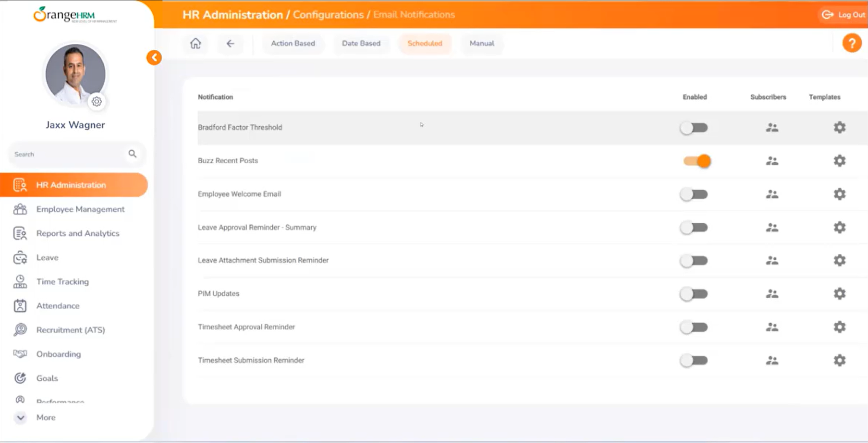Viewport: 868px width, 443px height.
Task: Click Configurations breadcrumb link
Action: coord(328,15)
